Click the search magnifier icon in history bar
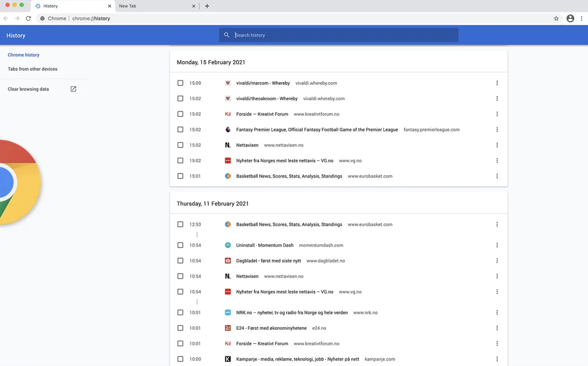The height and width of the screenshot is (366, 588). point(227,35)
